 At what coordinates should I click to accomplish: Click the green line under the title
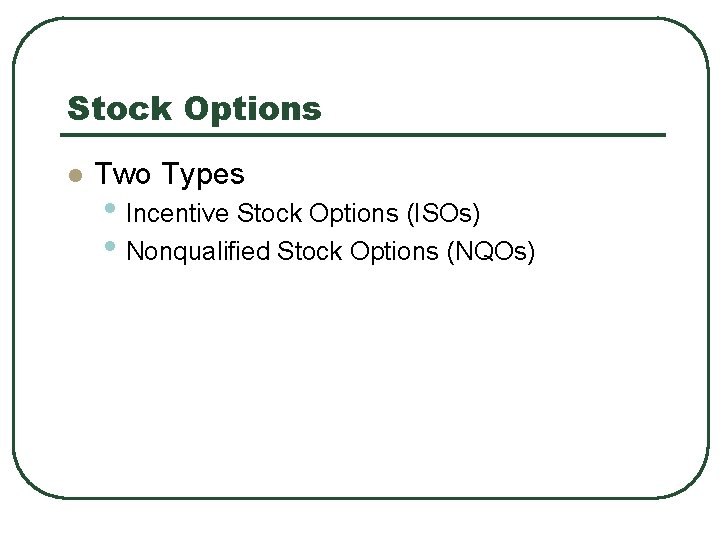(365, 134)
